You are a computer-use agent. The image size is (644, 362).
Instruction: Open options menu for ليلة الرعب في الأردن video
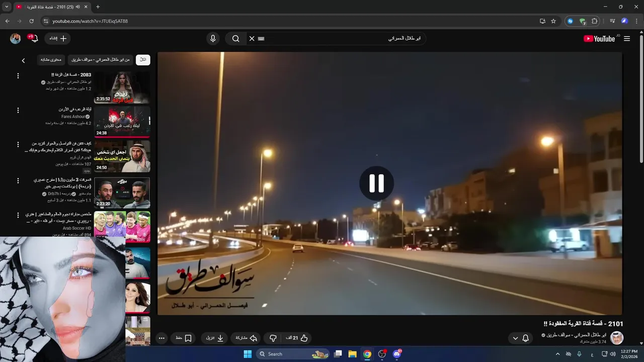click(x=18, y=111)
